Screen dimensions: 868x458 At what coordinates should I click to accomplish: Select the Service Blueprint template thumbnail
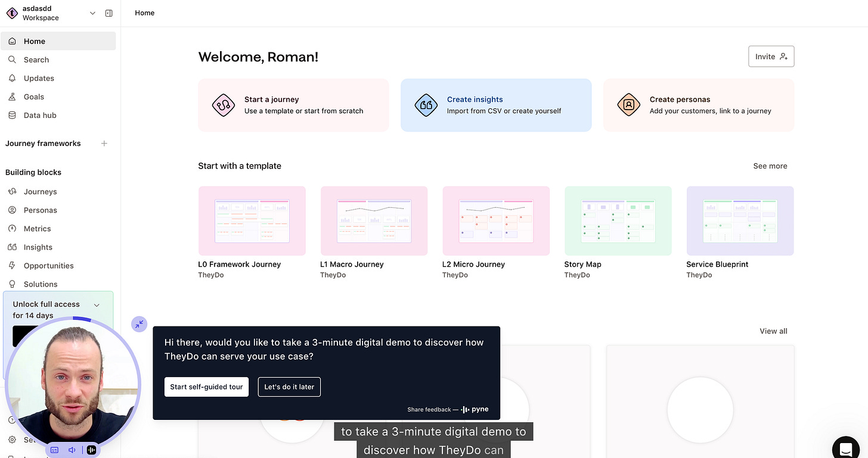click(x=740, y=221)
